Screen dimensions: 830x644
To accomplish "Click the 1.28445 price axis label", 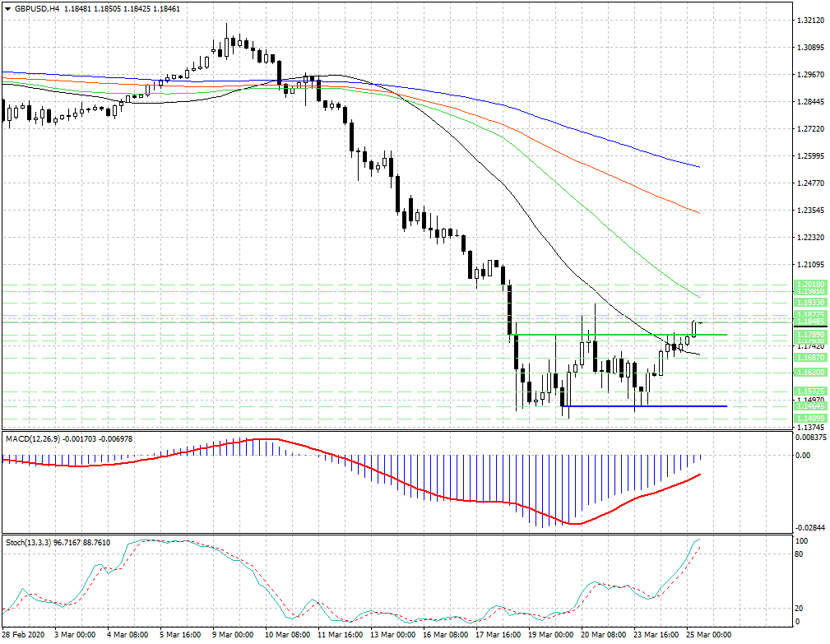I will (810, 102).
